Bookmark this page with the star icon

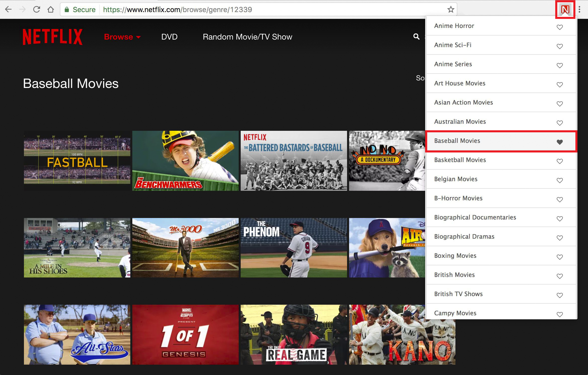click(451, 10)
